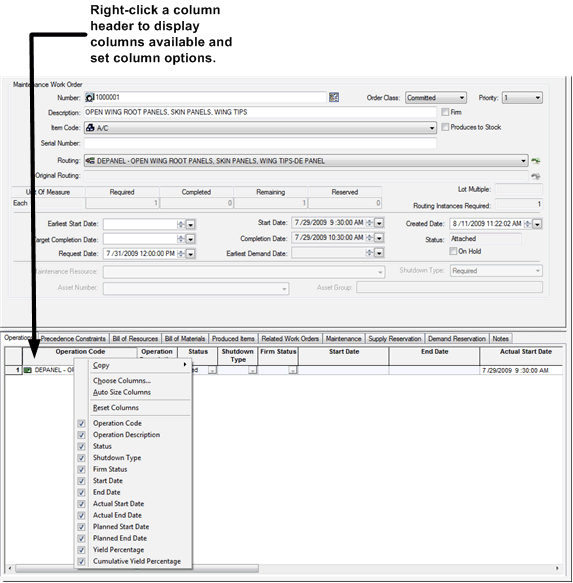Viewport: 573px width, 583px height.
Task: Open Firm Status cell dropdown in row 1
Action: point(293,370)
